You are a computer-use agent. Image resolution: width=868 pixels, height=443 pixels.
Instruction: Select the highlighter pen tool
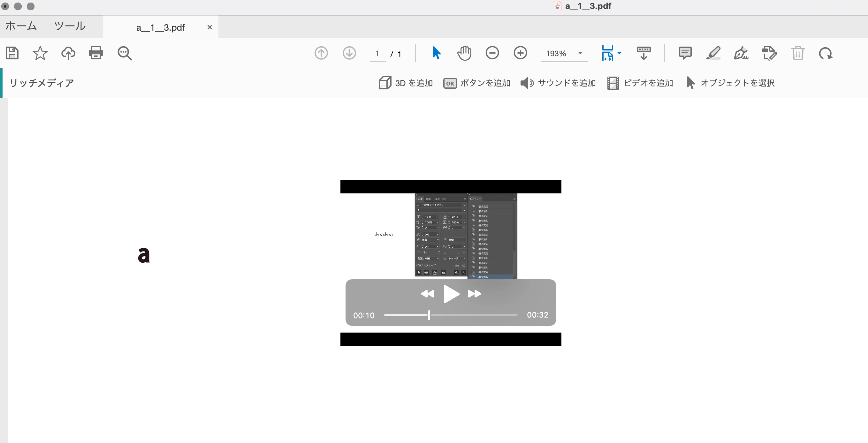[713, 53]
